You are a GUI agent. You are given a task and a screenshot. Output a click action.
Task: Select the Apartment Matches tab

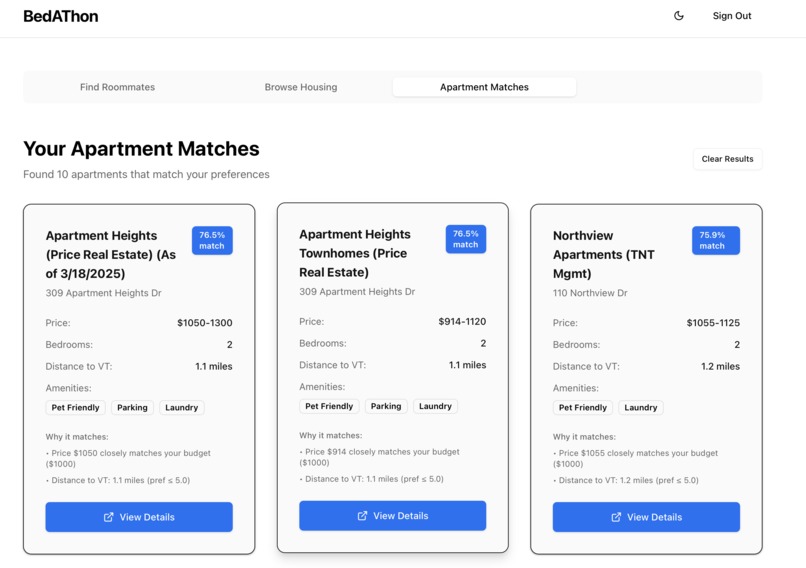point(484,87)
